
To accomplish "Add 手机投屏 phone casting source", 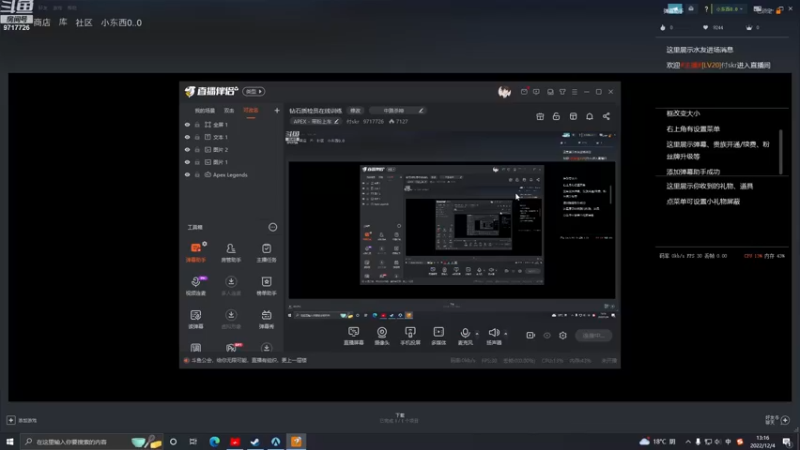I will point(410,336).
